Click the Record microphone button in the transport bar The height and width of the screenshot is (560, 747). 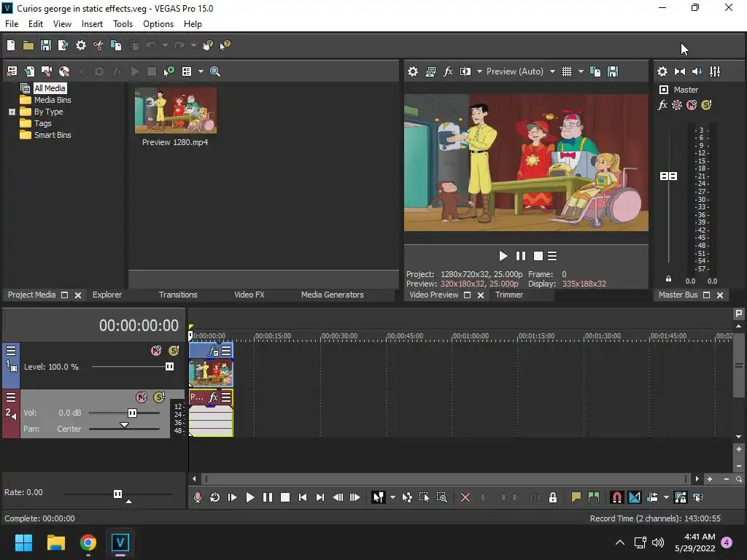click(198, 497)
